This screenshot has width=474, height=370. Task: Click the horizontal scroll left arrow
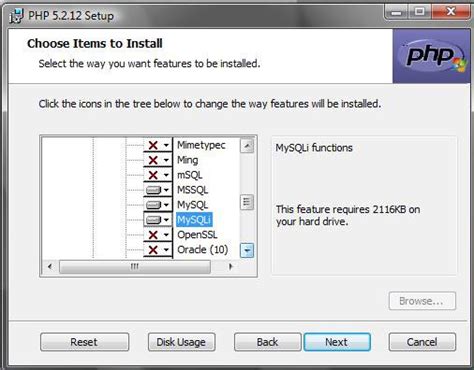click(50, 266)
